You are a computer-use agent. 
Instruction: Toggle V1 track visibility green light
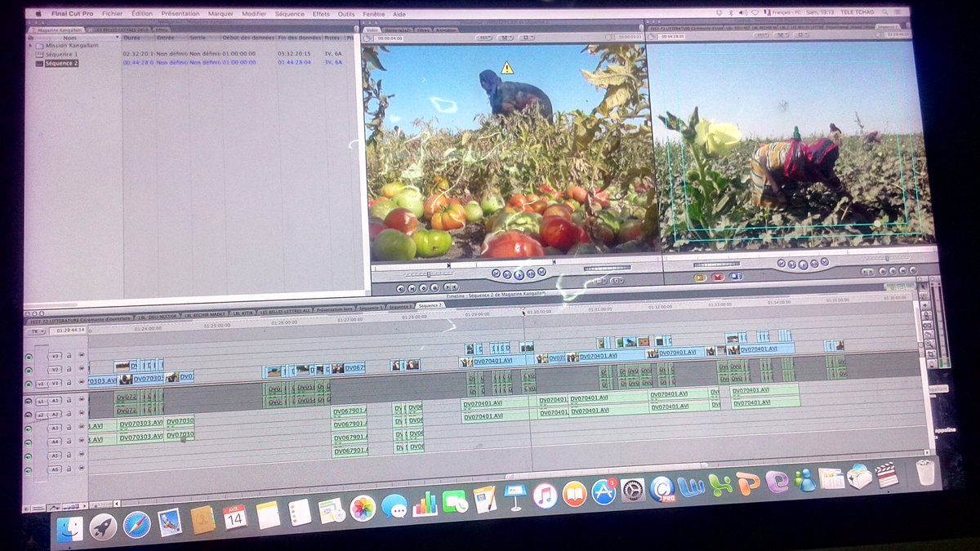(x=29, y=383)
